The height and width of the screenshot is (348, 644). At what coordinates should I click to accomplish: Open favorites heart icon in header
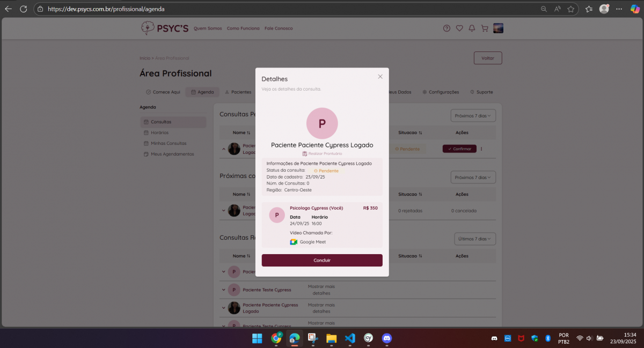click(x=459, y=28)
